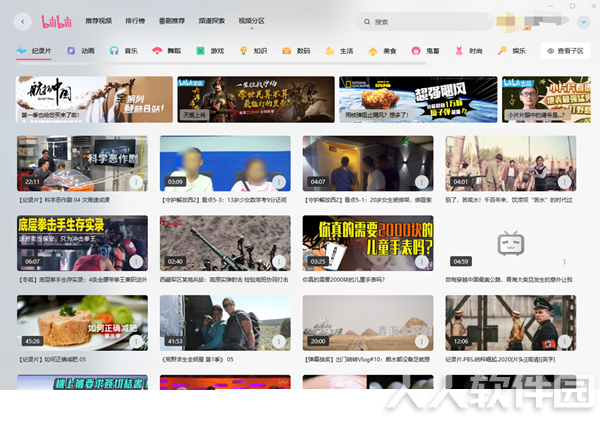The width and height of the screenshot is (600, 426).
Task: Select the 生活 duck category icon
Action: click(x=329, y=51)
